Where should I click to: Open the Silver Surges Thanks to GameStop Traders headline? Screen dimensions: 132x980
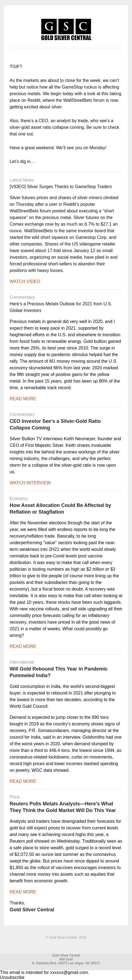(61, 187)
